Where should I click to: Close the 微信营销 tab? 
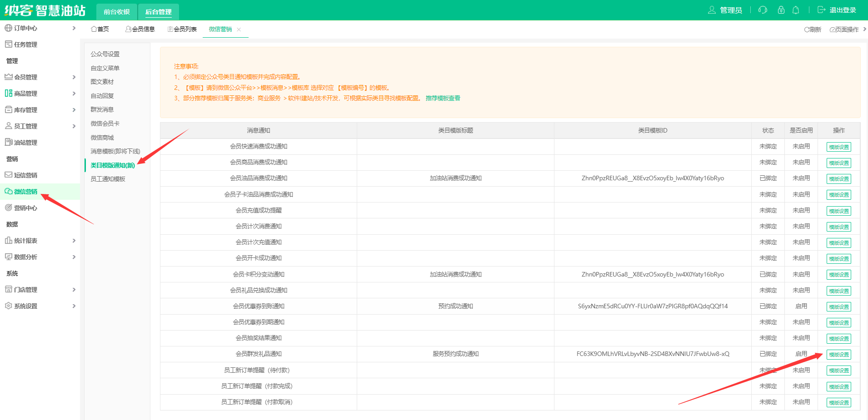(x=239, y=29)
